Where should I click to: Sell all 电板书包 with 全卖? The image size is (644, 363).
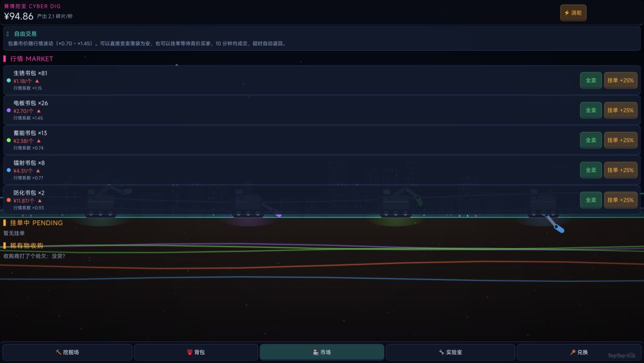[x=590, y=110]
